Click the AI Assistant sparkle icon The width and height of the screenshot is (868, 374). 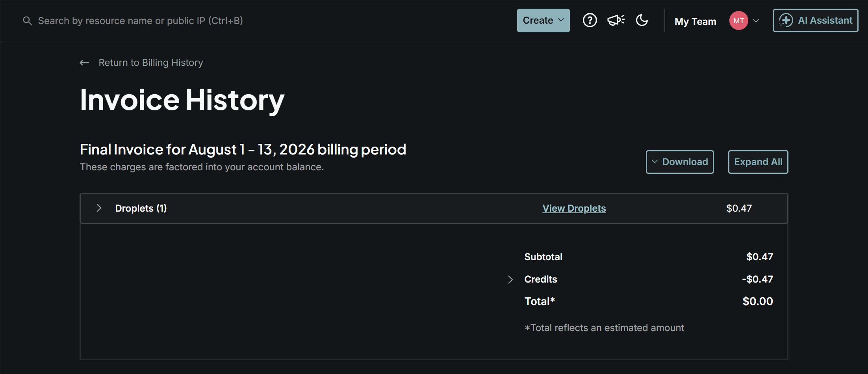tap(786, 20)
